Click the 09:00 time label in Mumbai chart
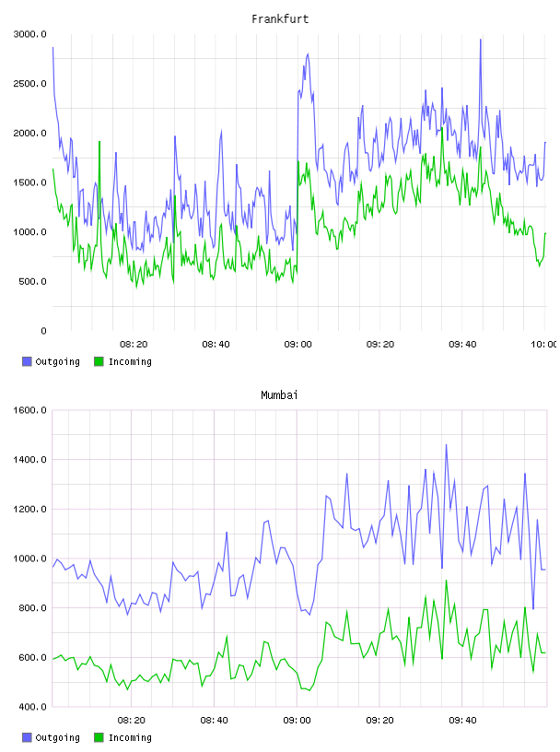 297,721
